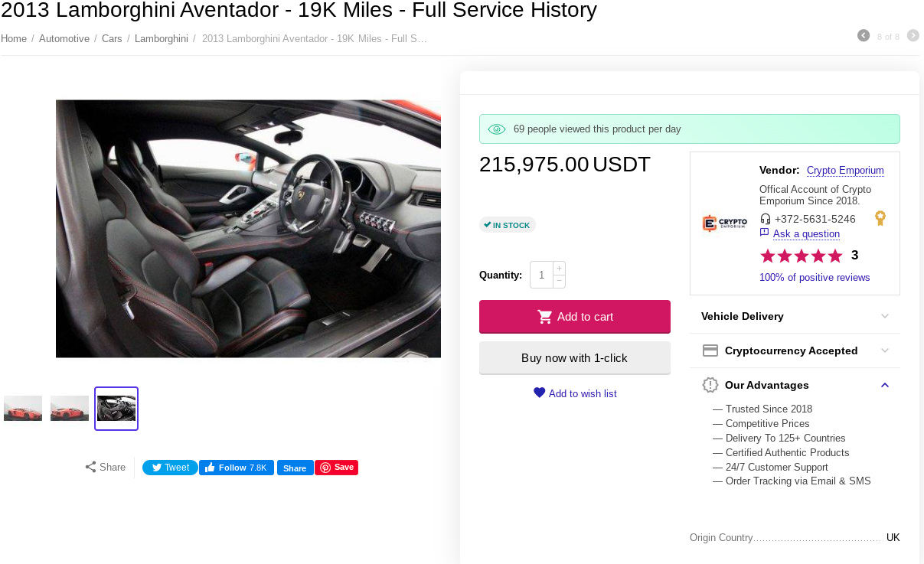Image resolution: width=924 pixels, height=564 pixels.
Task: Open the Ask a question link
Action: (806, 233)
